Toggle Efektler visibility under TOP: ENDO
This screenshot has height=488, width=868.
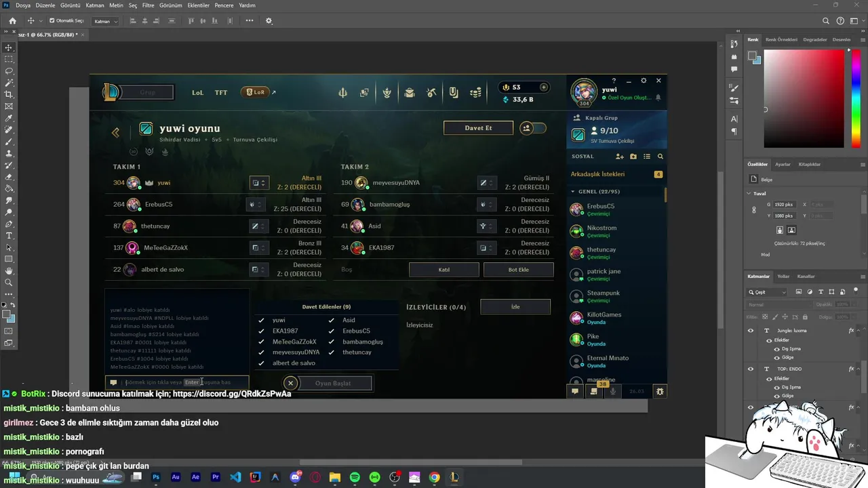coord(768,378)
